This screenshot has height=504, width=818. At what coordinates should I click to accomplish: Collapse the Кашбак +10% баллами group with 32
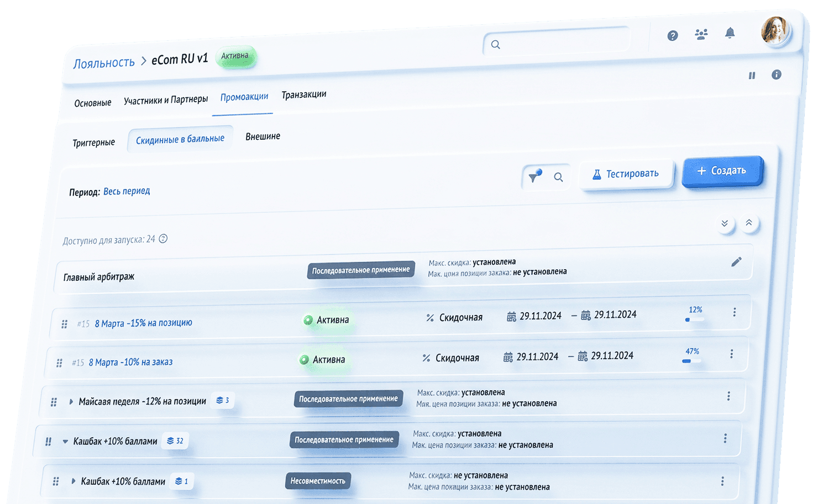click(x=65, y=442)
